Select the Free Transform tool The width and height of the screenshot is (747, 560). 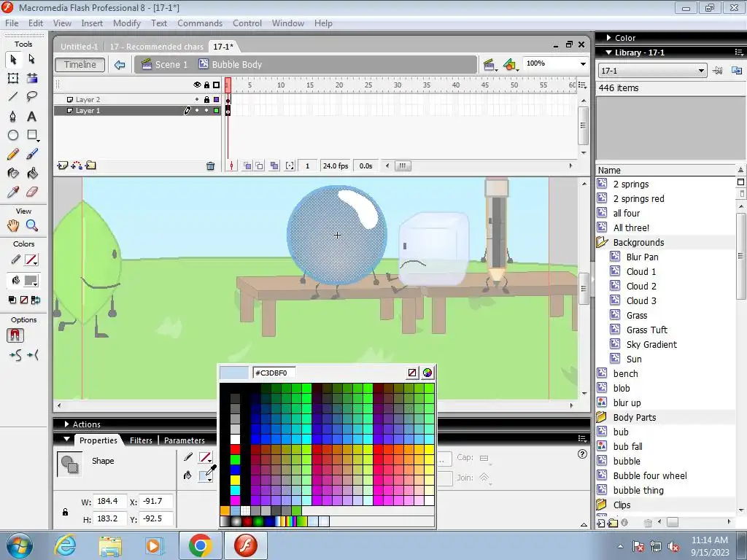(x=13, y=78)
